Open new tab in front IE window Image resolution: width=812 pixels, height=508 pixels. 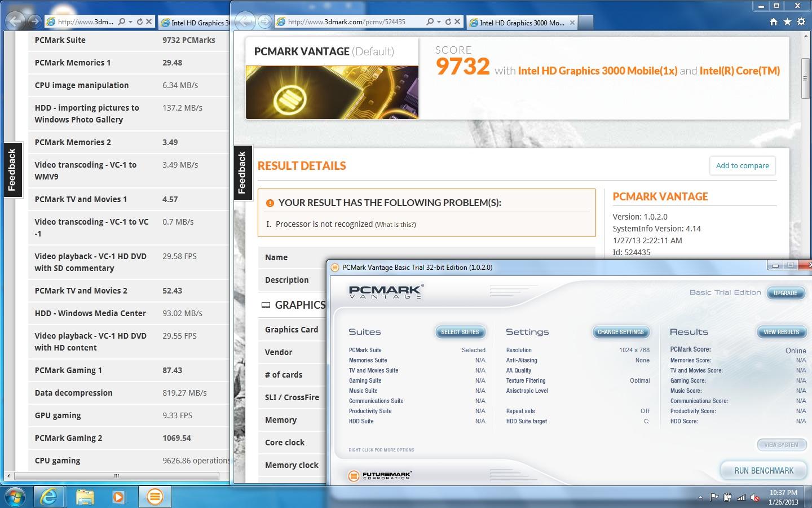pyautogui.click(x=586, y=23)
